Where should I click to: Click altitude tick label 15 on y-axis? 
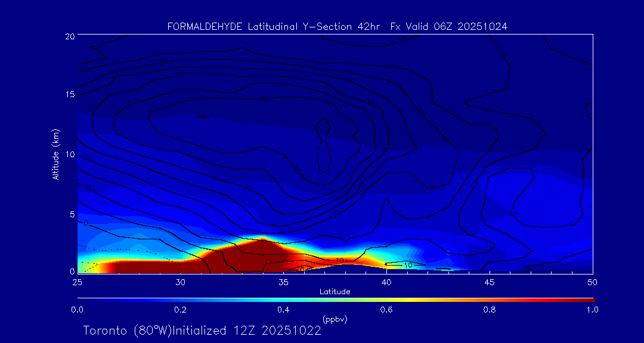tap(69, 95)
